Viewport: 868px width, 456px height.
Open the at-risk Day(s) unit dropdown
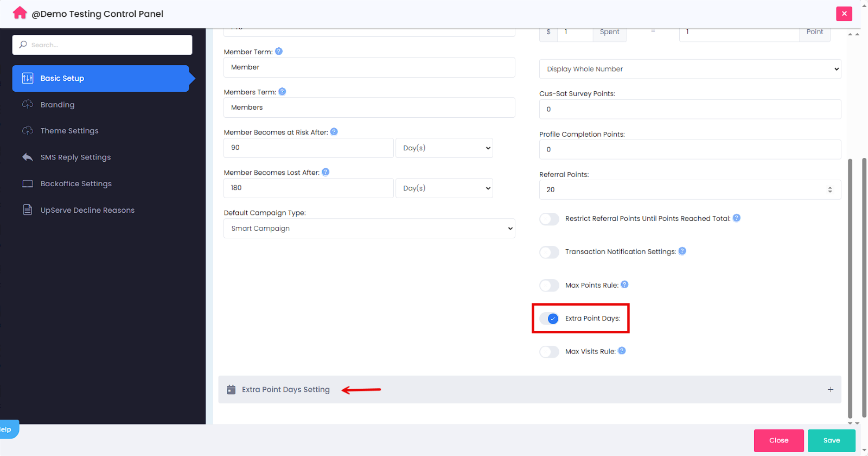click(444, 148)
